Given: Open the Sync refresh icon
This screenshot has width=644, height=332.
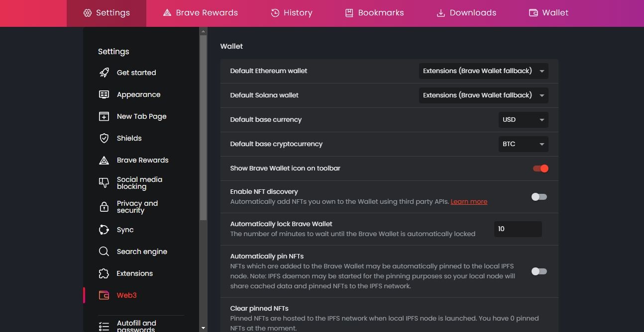Looking at the screenshot, I should [x=104, y=230].
